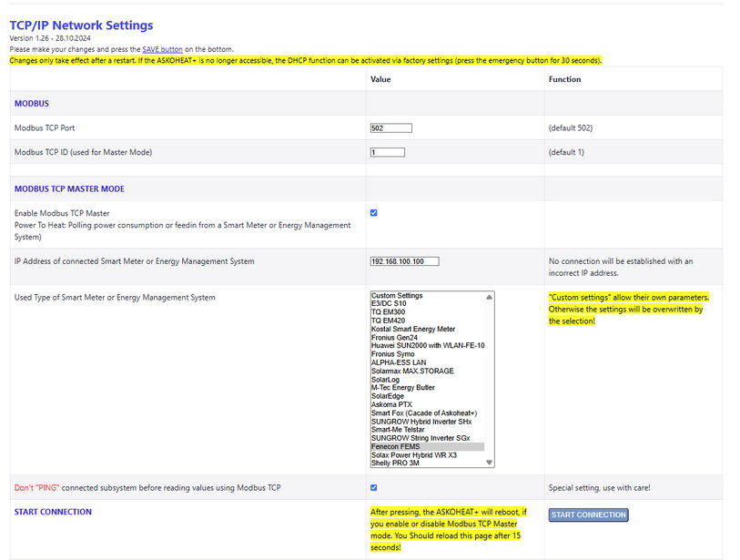The image size is (740, 560).
Task: Open the SAVE button link
Action: [x=162, y=49]
